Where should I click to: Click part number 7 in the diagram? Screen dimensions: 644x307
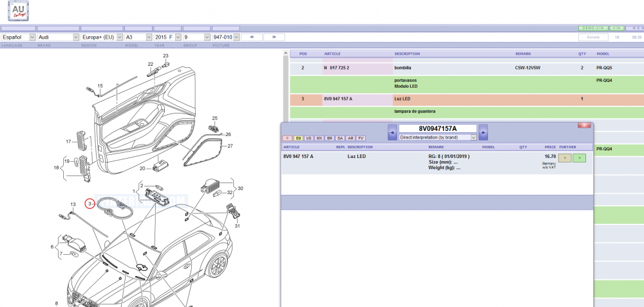tap(61, 253)
